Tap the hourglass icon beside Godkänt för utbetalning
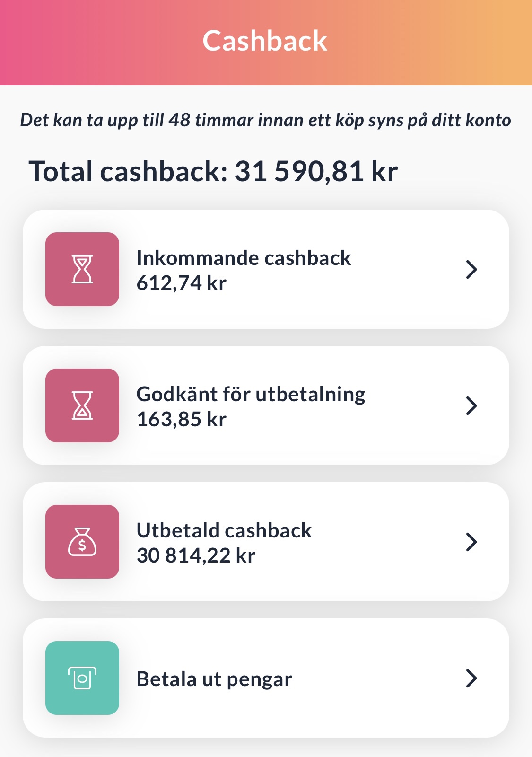 [x=82, y=405]
